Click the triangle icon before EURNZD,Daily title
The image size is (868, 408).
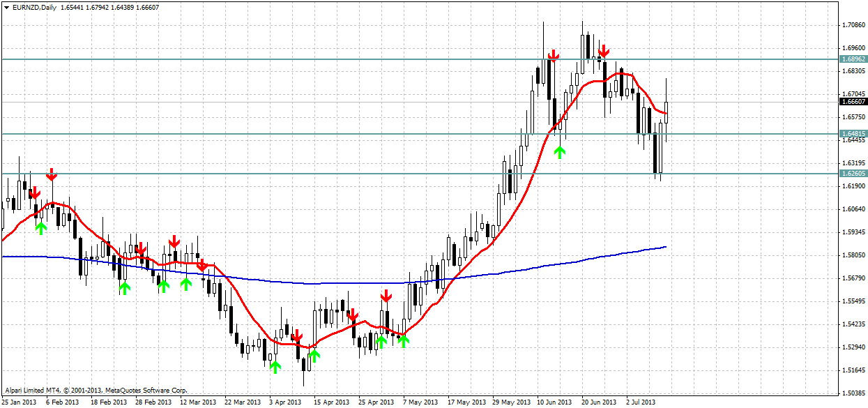click(x=7, y=7)
